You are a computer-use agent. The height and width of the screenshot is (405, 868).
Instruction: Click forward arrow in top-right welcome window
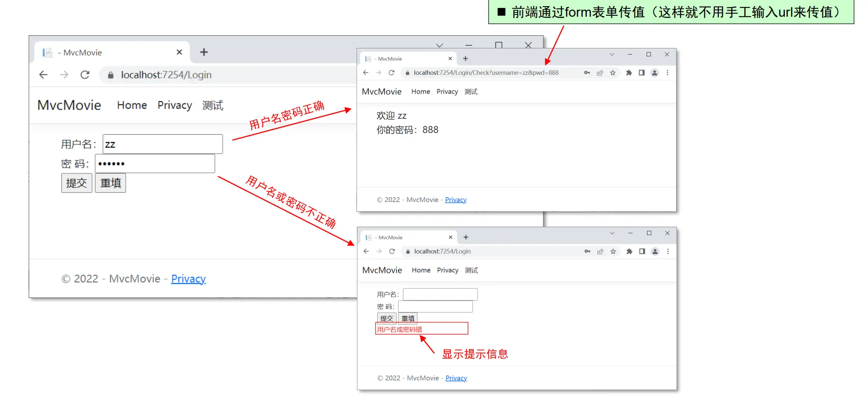379,73
